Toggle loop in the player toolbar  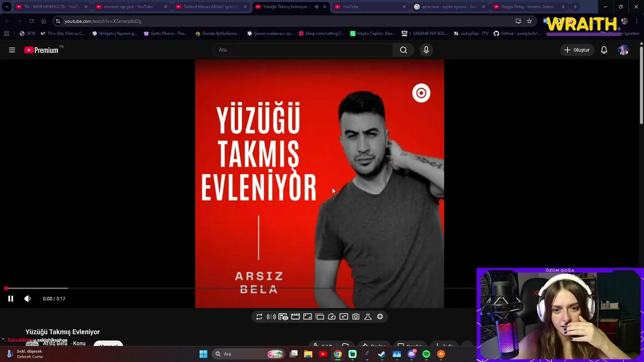[x=259, y=317]
